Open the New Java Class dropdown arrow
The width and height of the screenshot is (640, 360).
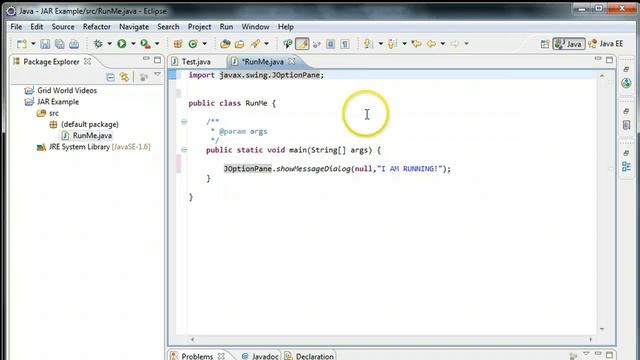pos(204,44)
